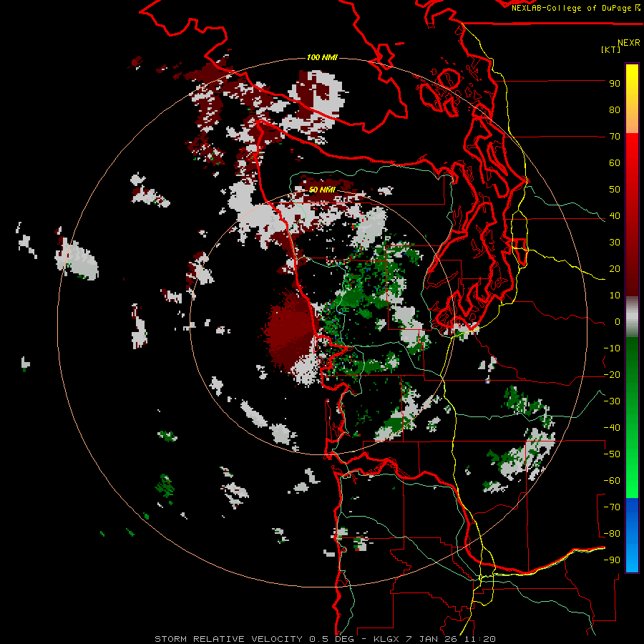Click the 0.5 DEG elevation angle text

[x=331, y=639]
